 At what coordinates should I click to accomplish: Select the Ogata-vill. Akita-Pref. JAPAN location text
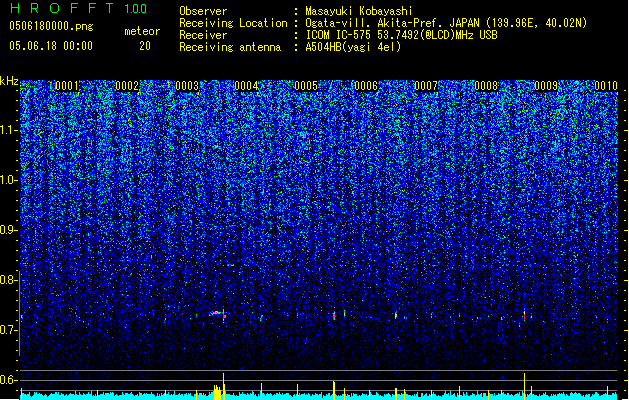coord(446,23)
